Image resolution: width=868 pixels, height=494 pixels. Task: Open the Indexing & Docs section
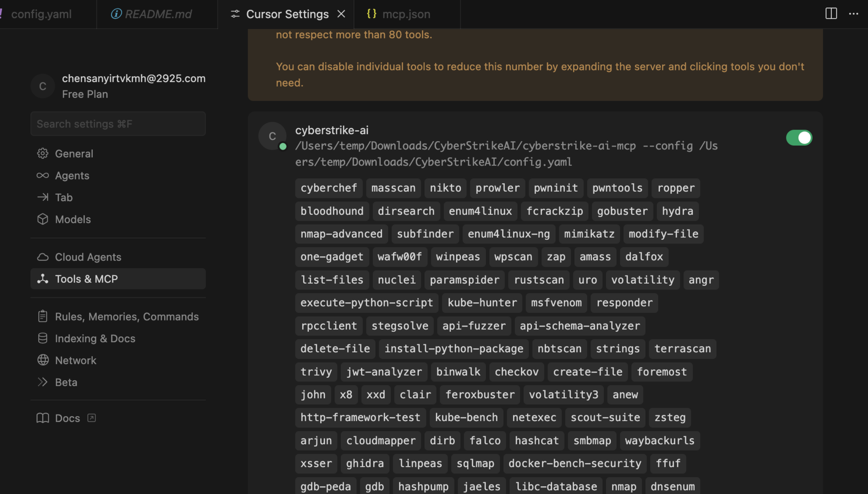(x=95, y=338)
